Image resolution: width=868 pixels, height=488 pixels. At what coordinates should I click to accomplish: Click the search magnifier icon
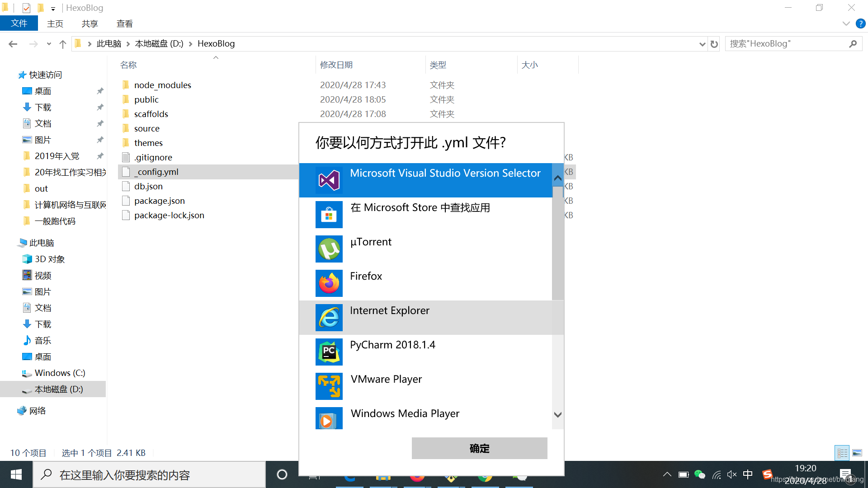(853, 44)
